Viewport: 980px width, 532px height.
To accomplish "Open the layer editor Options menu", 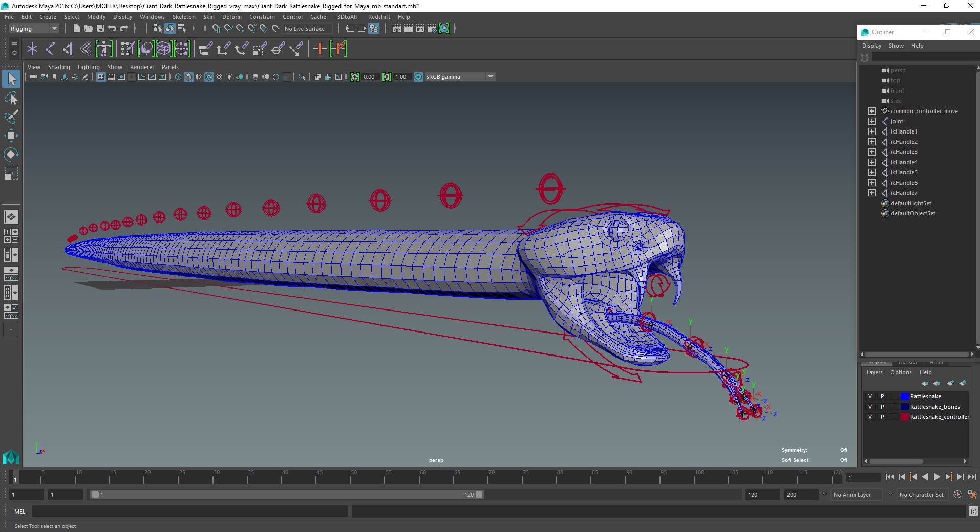I will point(901,372).
